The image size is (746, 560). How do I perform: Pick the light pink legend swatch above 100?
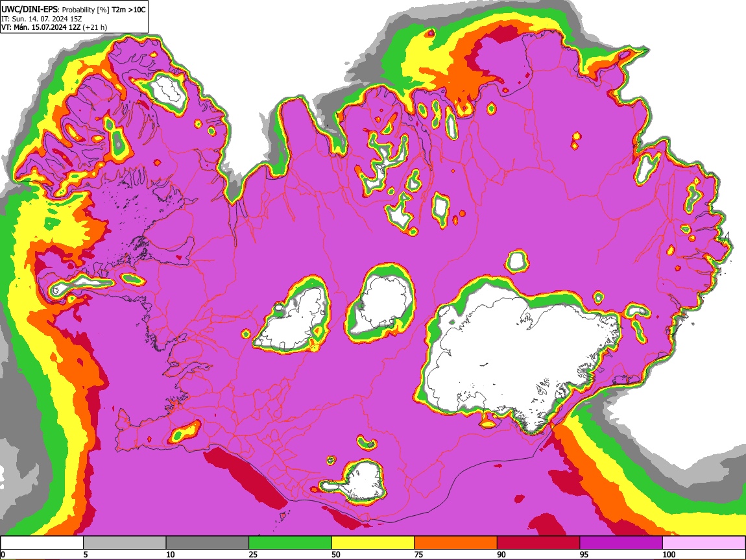coord(704,543)
